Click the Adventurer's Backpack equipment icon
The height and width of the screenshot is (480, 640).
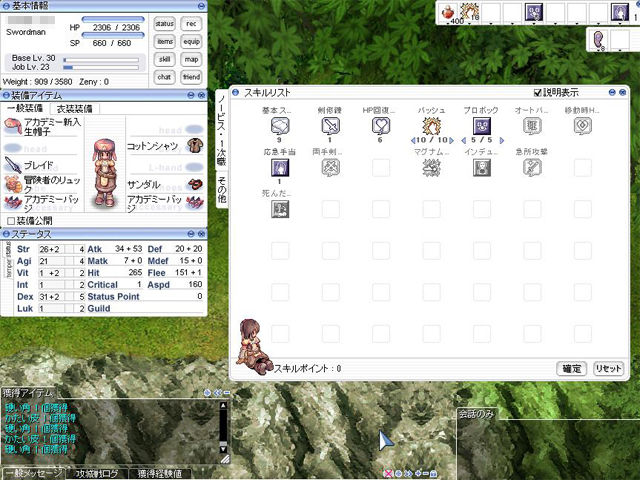(x=13, y=184)
